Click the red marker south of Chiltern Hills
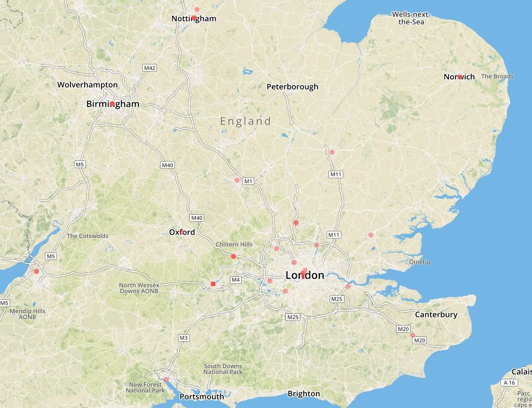532x408 pixels. [x=233, y=256]
